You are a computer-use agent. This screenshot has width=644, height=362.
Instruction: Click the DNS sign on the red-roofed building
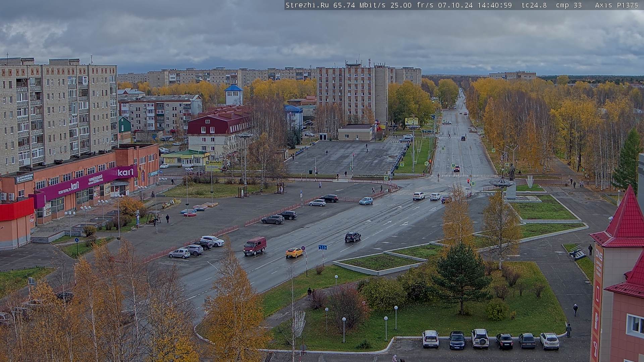pyautogui.click(x=599, y=254)
